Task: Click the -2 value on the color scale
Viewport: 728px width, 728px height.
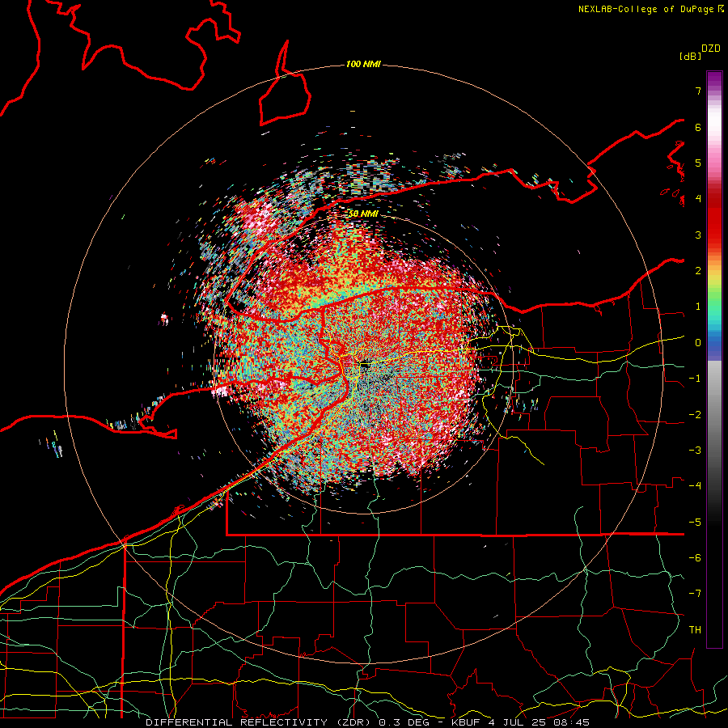Action: tap(695, 415)
